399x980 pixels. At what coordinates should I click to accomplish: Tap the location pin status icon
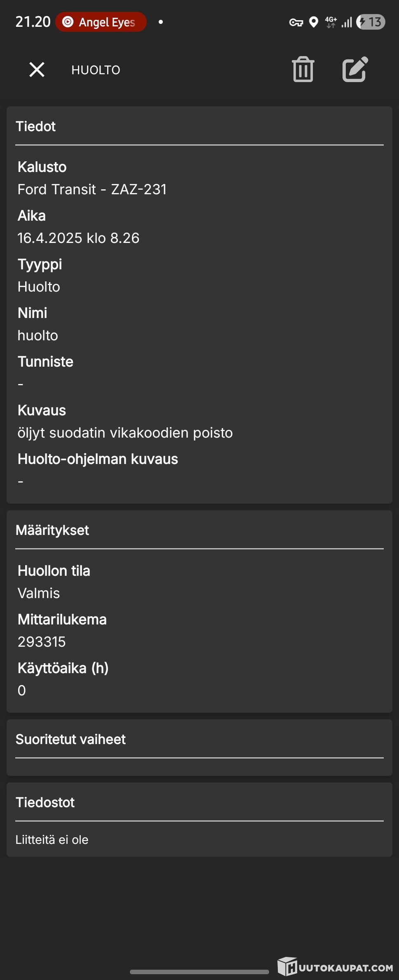pos(314,22)
